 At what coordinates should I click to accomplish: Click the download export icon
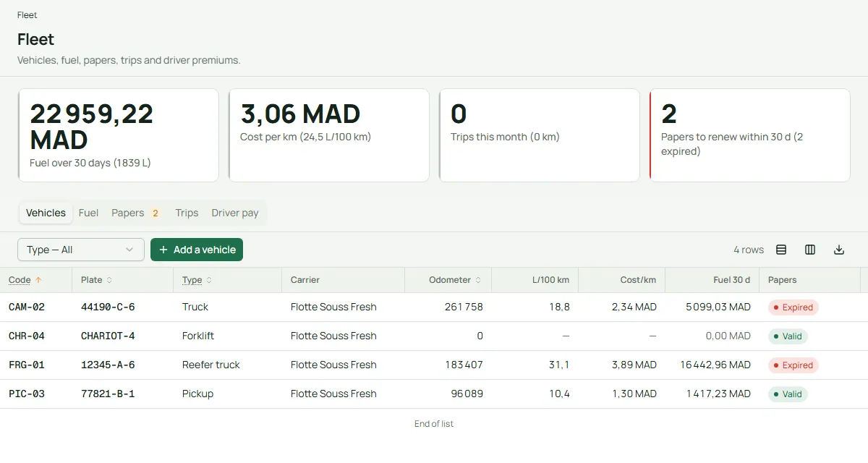click(x=839, y=250)
